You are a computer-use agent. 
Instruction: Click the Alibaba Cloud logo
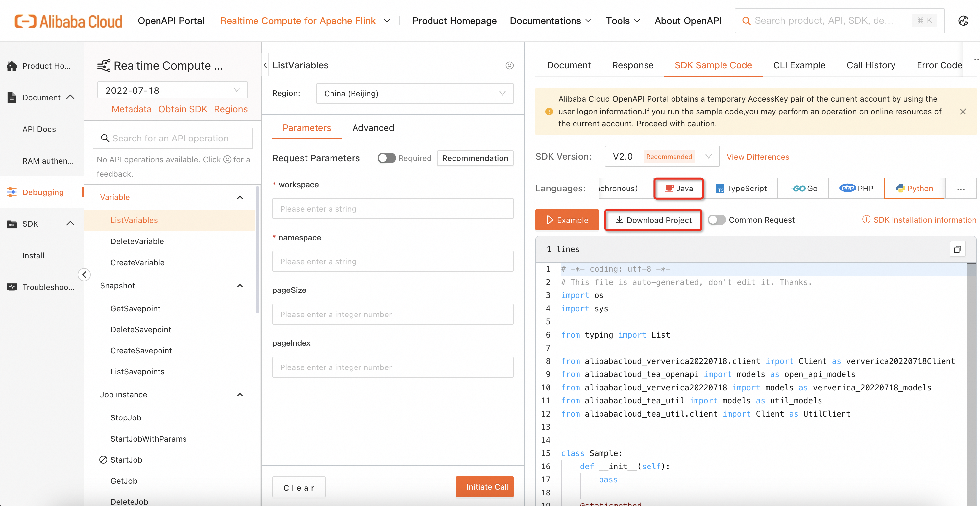click(68, 21)
